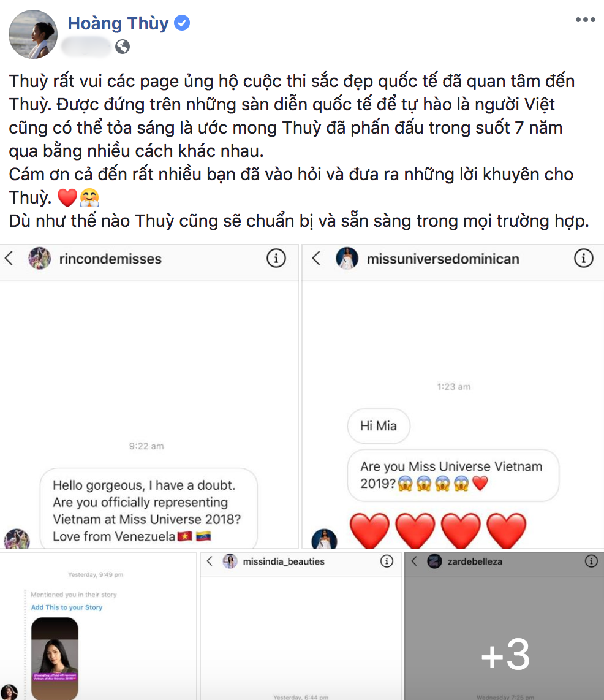The width and height of the screenshot is (604, 700).
Task: Click the "Hello gorgeous" message bubble
Action: tap(148, 508)
